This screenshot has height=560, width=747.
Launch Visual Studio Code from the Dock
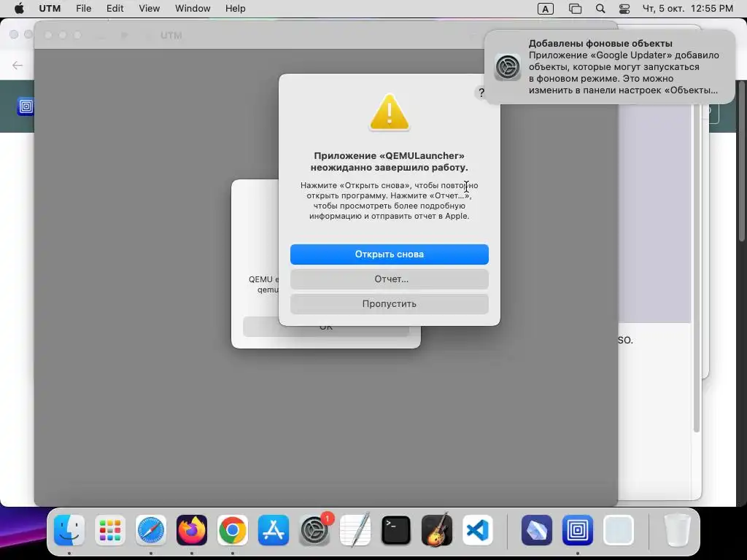(x=478, y=530)
